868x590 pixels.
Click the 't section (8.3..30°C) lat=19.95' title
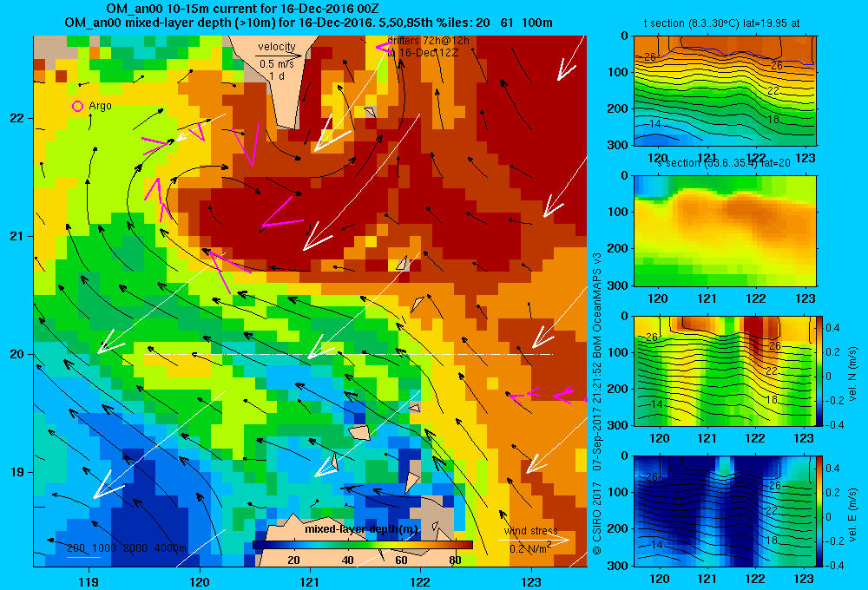point(721,23)
